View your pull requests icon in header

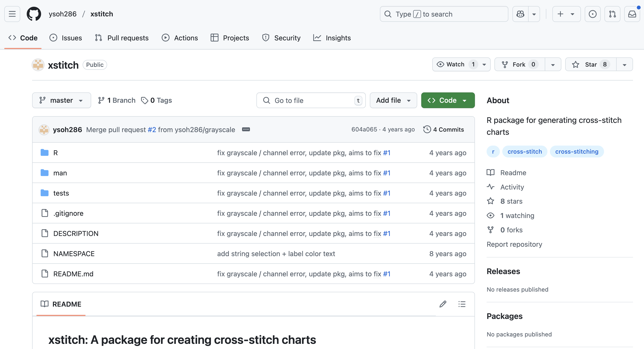(612, 14)
